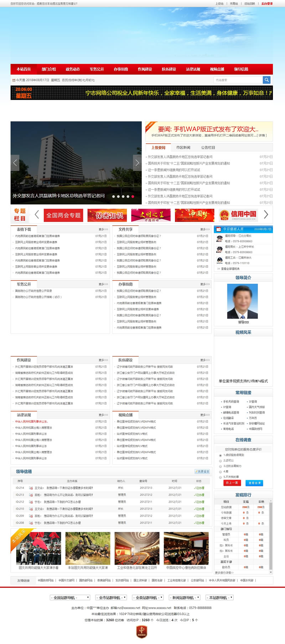285x644 pixels.
Task: Click the 我要留言 message icon button
Action: [202, 472]
